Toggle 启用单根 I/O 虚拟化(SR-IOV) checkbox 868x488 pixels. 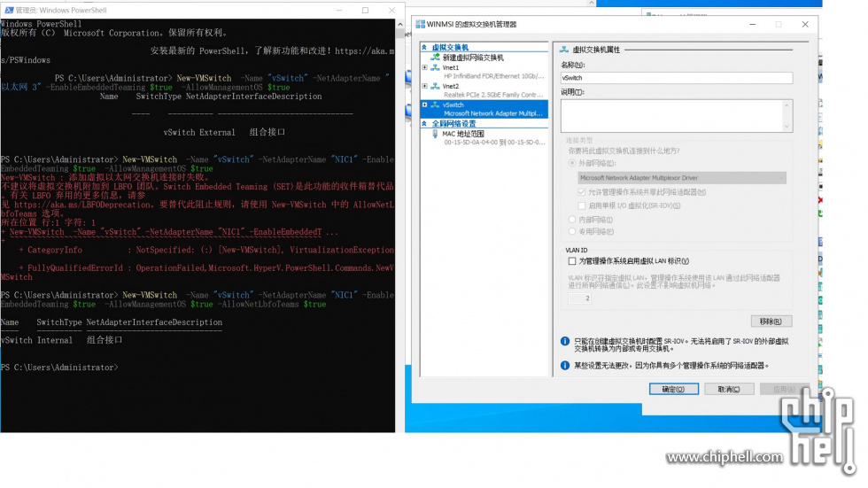tap(582, 205)
